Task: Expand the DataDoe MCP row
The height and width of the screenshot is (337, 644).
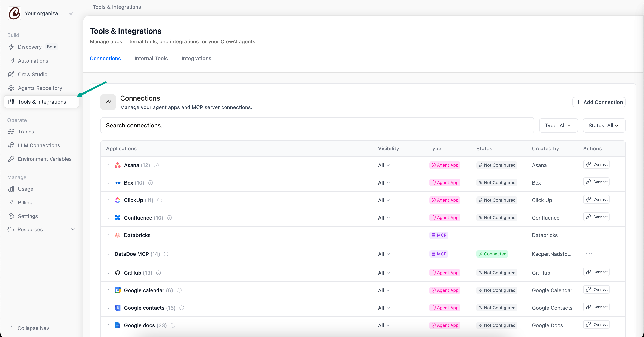Action: pyautogui.click(x=108, y=254)
